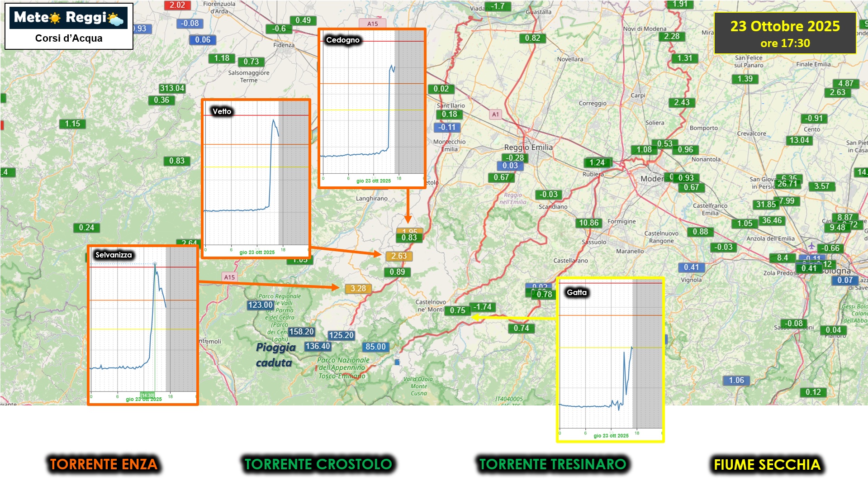Click the blue 158.20 rainfall marker

pyautogui.click(x=301, y=332)
